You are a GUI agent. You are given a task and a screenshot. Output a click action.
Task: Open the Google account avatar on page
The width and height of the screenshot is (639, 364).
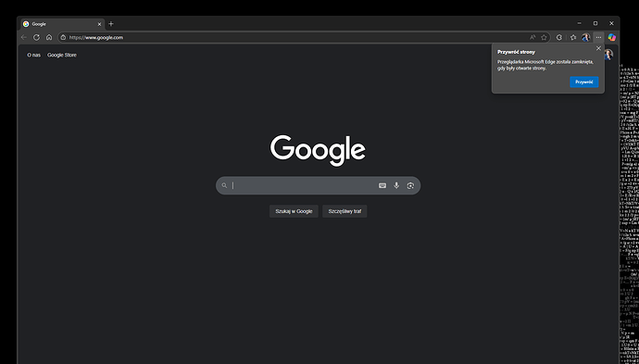(608, 55)
